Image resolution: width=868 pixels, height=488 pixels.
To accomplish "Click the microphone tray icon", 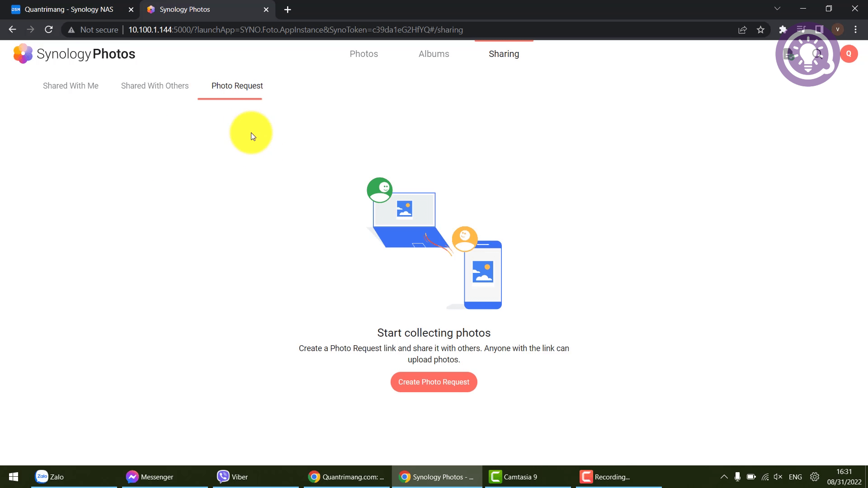I will pyautogui.click(x=737, y=477).
